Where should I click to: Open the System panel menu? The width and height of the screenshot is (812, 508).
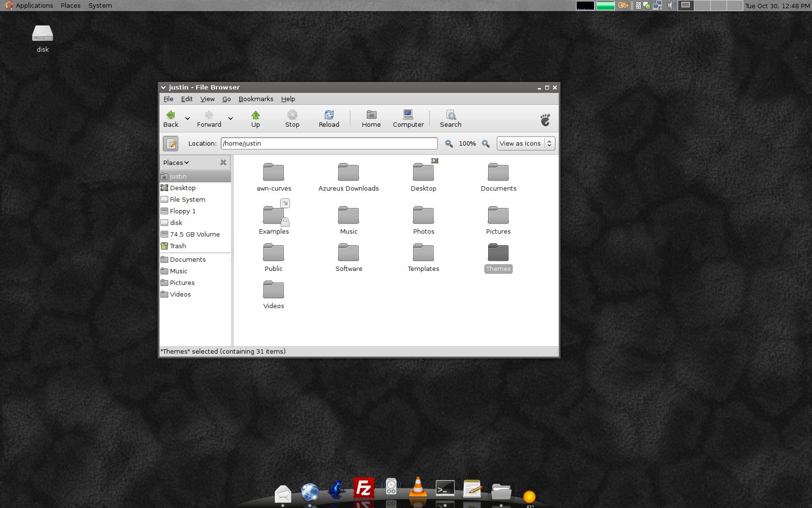(100, 6)
